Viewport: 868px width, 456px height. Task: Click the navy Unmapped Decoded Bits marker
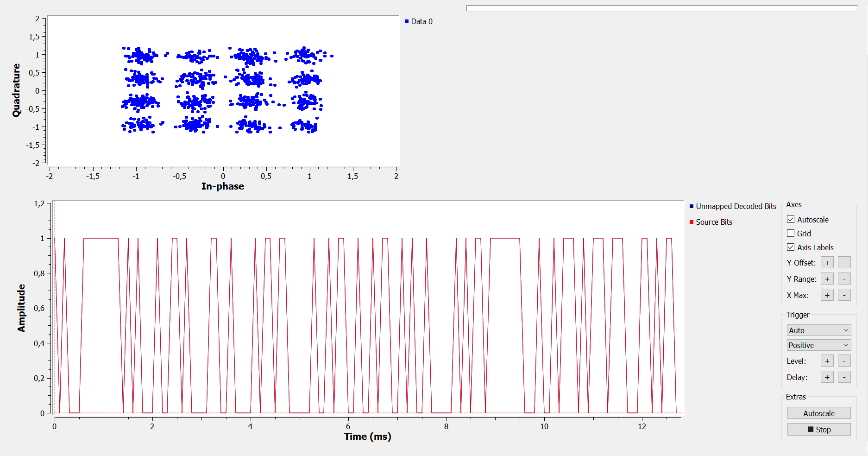[x=692, y=206]
